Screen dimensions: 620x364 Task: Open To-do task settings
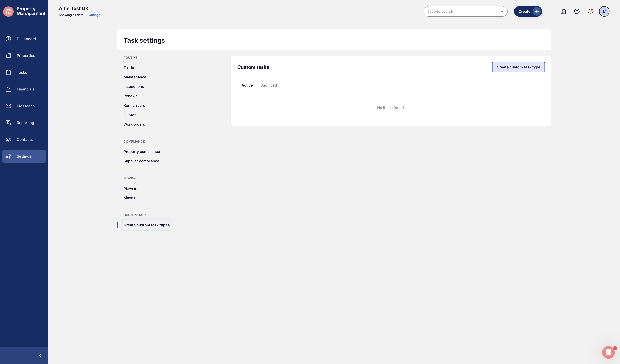tap(129, 68)
